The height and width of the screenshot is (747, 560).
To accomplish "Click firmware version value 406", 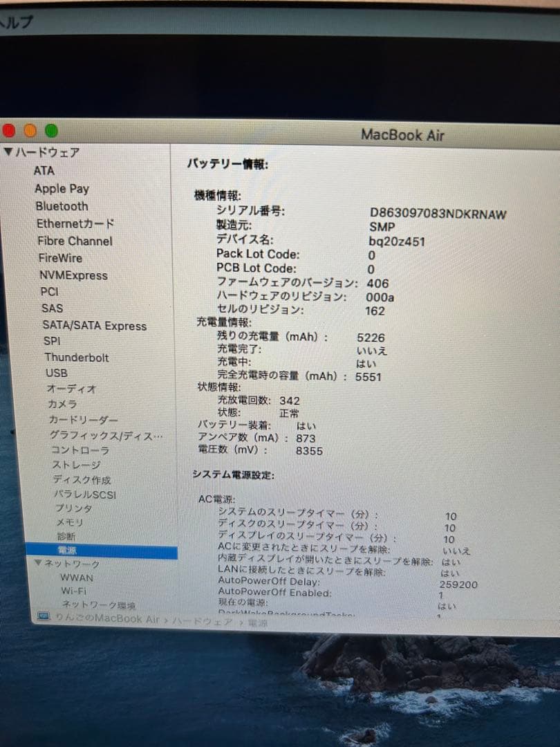I will [377, 284].
